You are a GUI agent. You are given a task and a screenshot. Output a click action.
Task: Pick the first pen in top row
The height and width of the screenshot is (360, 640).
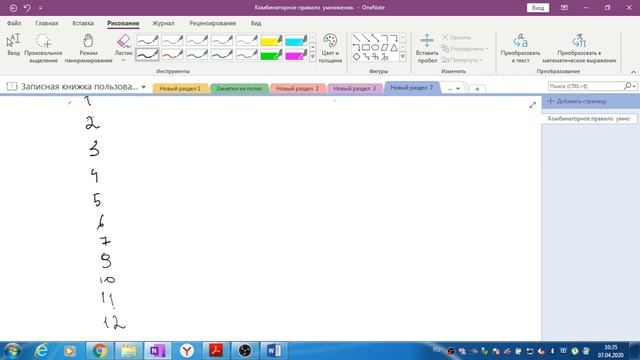pos(147,40)
